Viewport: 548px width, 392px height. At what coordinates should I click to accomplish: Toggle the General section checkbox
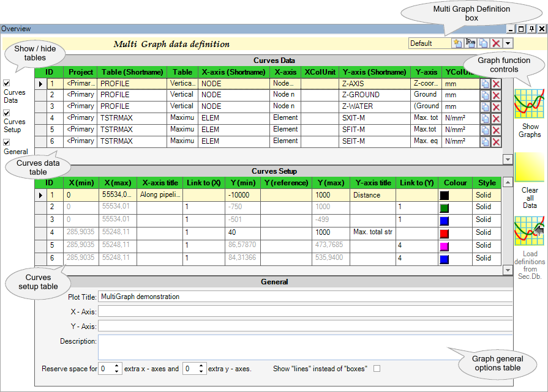tap(7, 142)
